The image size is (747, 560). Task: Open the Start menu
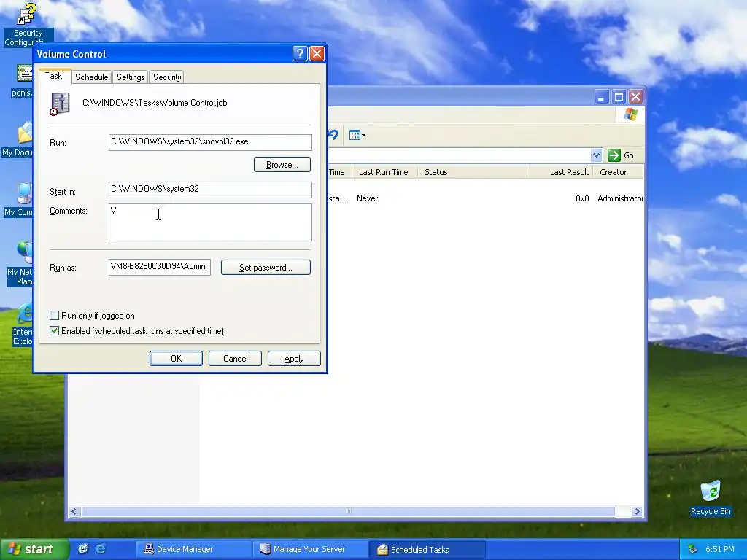[34, 549]
